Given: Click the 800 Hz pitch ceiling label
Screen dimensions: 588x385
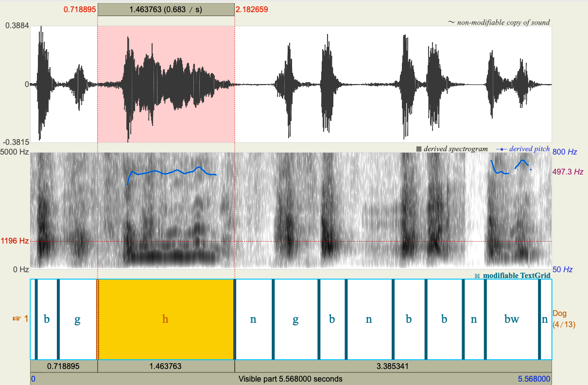Looking at the screenshot, I should (x=565, y=152).
